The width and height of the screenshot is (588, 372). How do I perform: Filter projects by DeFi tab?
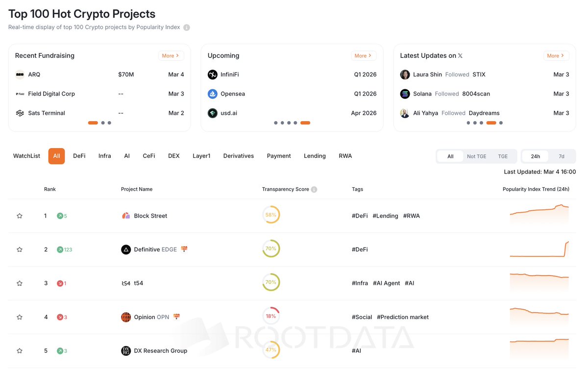pos(79,156)
